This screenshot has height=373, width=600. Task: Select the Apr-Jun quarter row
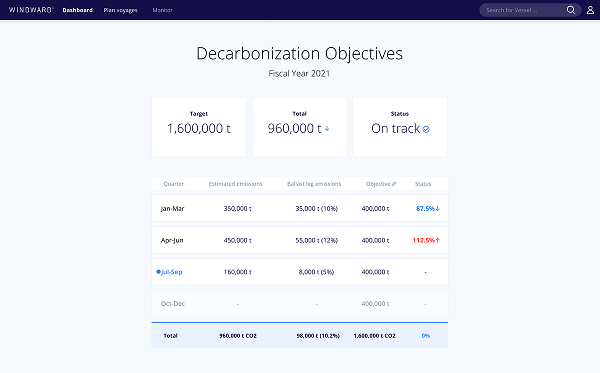[x=300, y=240]
